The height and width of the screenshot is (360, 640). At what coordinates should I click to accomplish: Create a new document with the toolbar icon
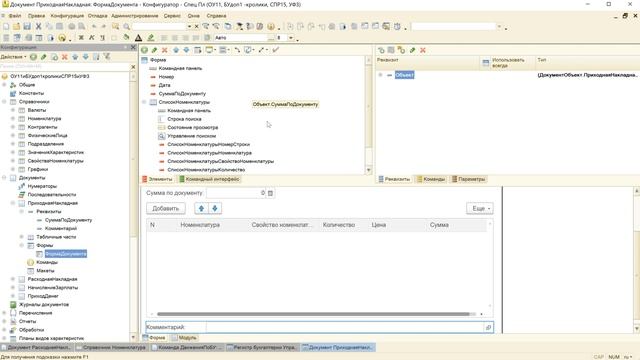point(6,27)
